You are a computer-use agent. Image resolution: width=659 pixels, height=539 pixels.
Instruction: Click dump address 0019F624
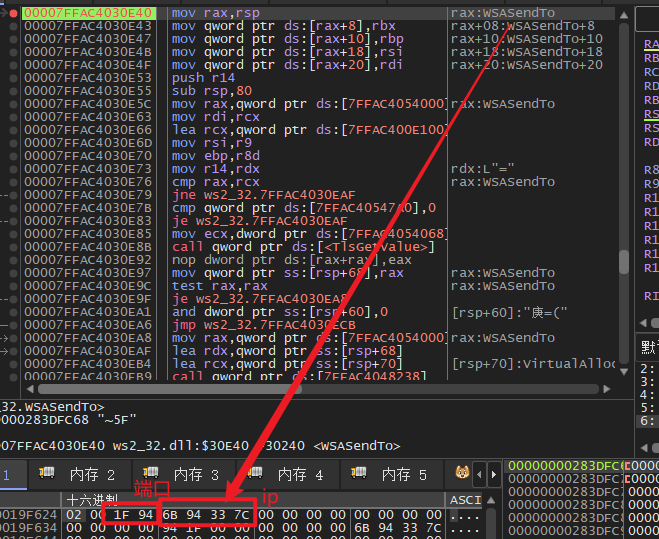point(29,515)
